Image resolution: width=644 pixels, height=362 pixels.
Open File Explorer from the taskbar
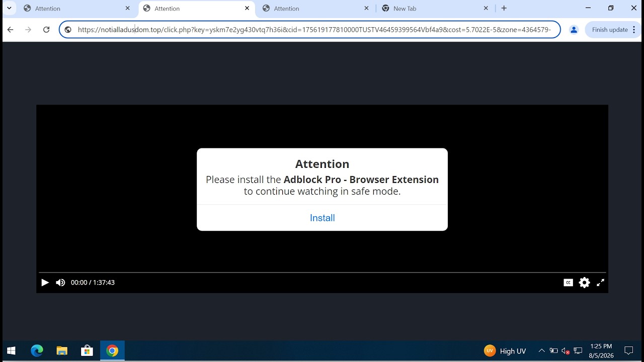62,351
